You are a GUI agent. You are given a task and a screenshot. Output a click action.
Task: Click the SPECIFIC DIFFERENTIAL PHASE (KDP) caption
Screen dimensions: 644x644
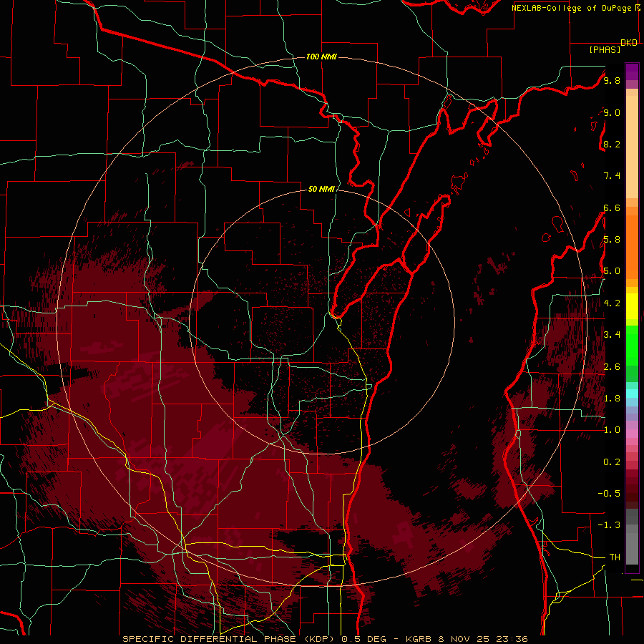(x=230, y=639)
